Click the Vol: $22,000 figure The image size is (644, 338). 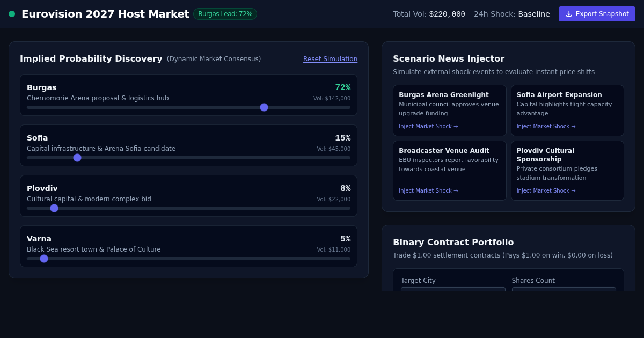click(334, 200)
